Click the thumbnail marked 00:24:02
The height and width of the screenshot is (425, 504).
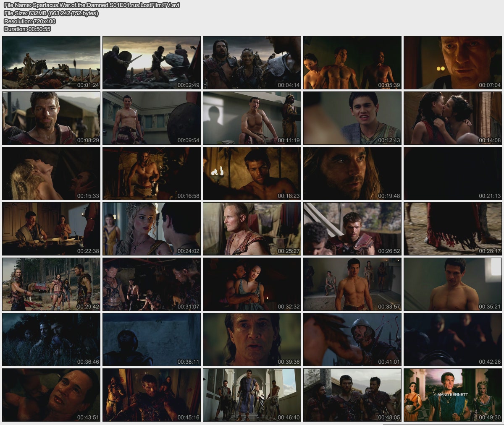coord(152,229)
